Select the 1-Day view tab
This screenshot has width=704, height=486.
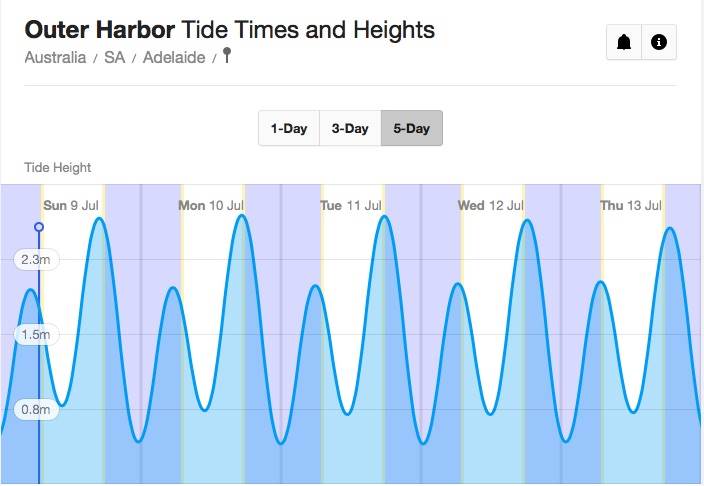289,129
